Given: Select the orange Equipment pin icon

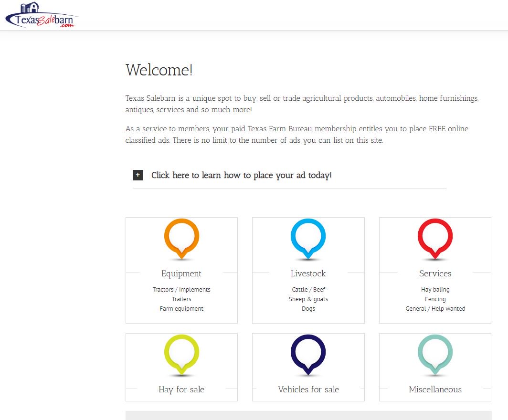Looking at the screenshot, I should tap(181, 239).
